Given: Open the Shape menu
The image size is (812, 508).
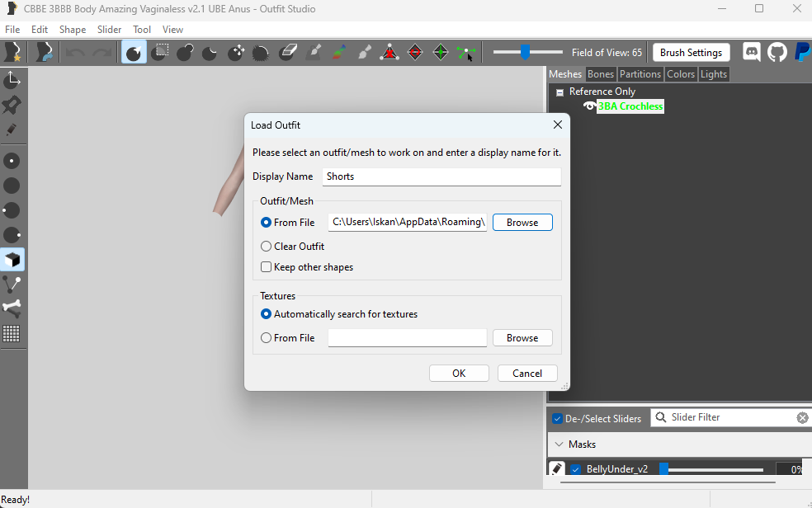Looking at the screenshot, I should tap(73, 30).
